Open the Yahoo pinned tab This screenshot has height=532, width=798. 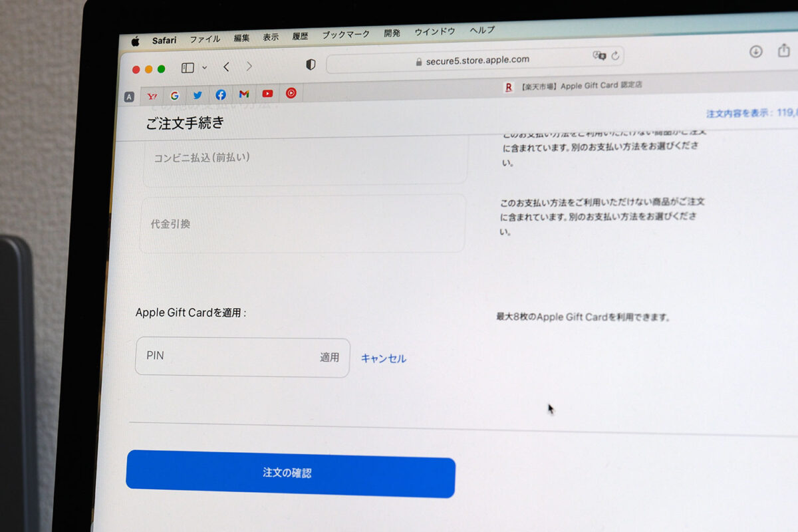click(x=152, y=96)
